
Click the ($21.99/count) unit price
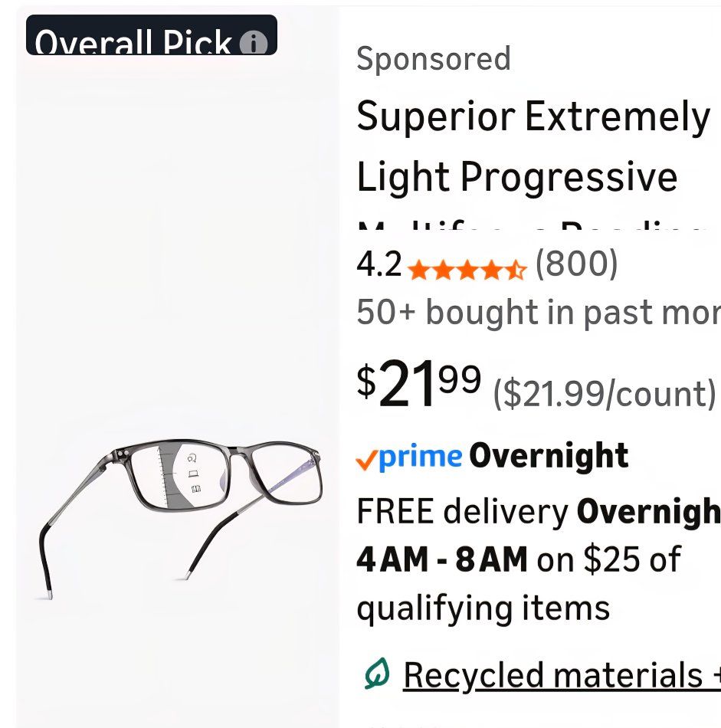(604, 394)
